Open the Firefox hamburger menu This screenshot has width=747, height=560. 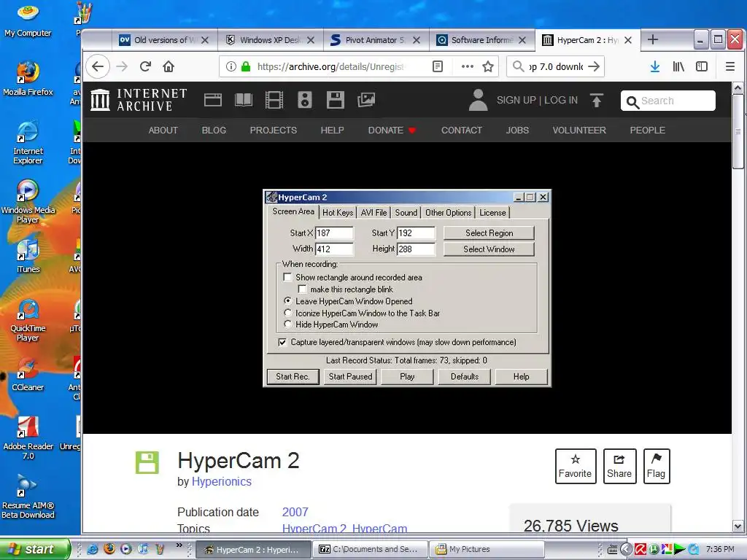point(729,66)
